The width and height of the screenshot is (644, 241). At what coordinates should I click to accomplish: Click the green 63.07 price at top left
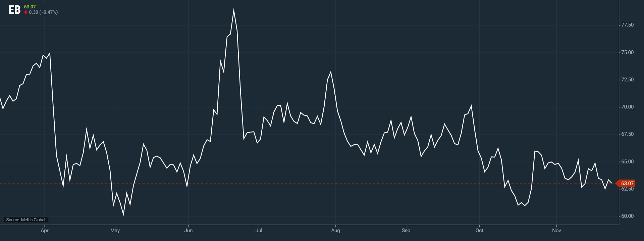coord(30,7)
